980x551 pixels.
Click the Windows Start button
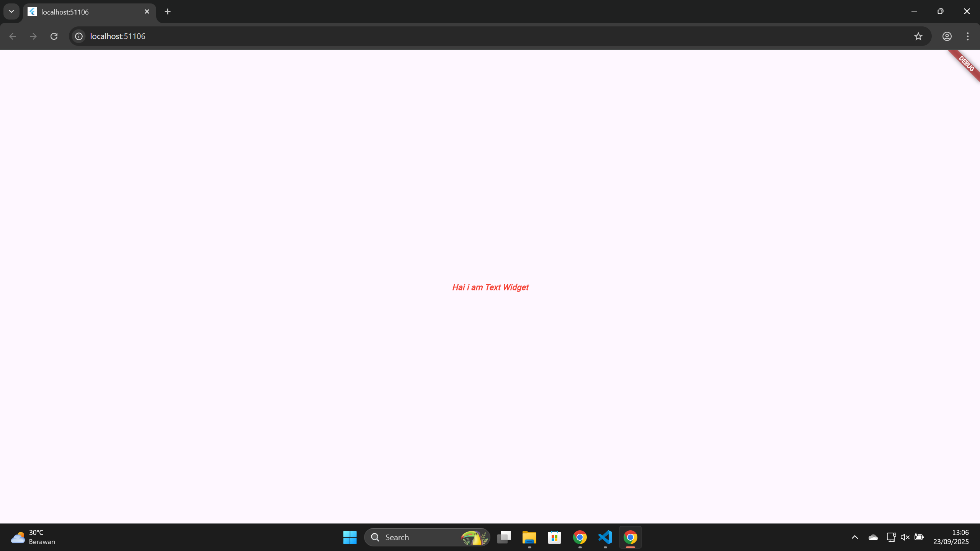(350, 537)
